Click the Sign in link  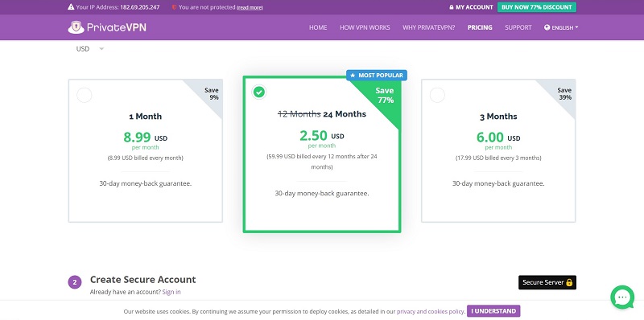pos(171,292)
